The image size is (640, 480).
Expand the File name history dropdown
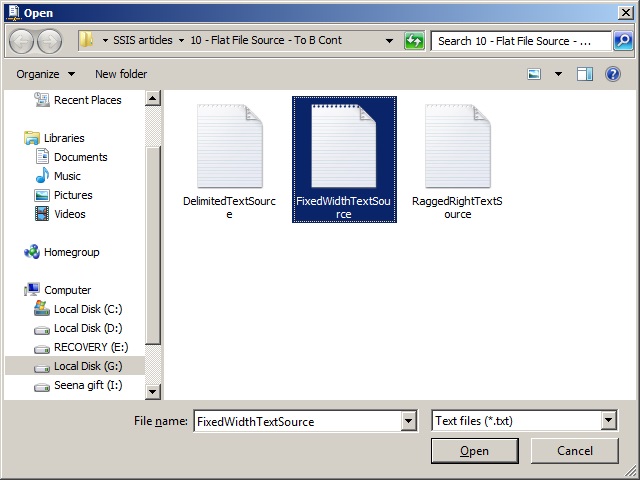point(409,420)
